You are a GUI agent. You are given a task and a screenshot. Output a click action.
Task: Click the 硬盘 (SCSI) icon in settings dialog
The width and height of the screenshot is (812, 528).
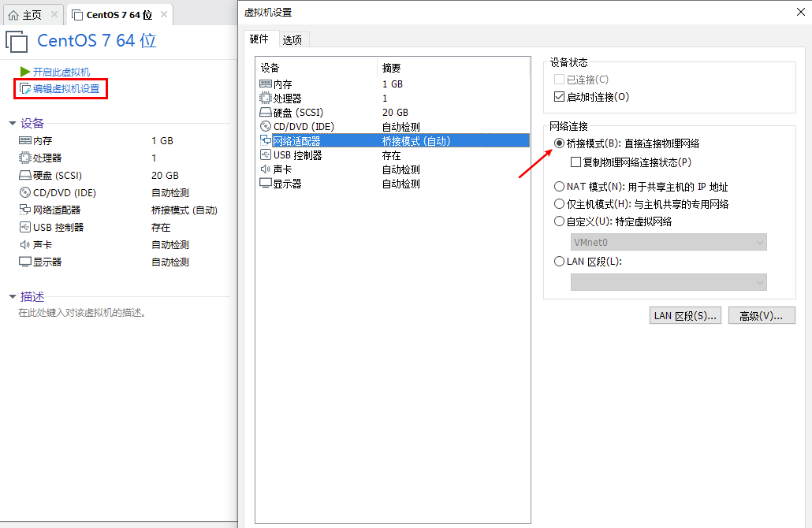click(x=265, y=112)
